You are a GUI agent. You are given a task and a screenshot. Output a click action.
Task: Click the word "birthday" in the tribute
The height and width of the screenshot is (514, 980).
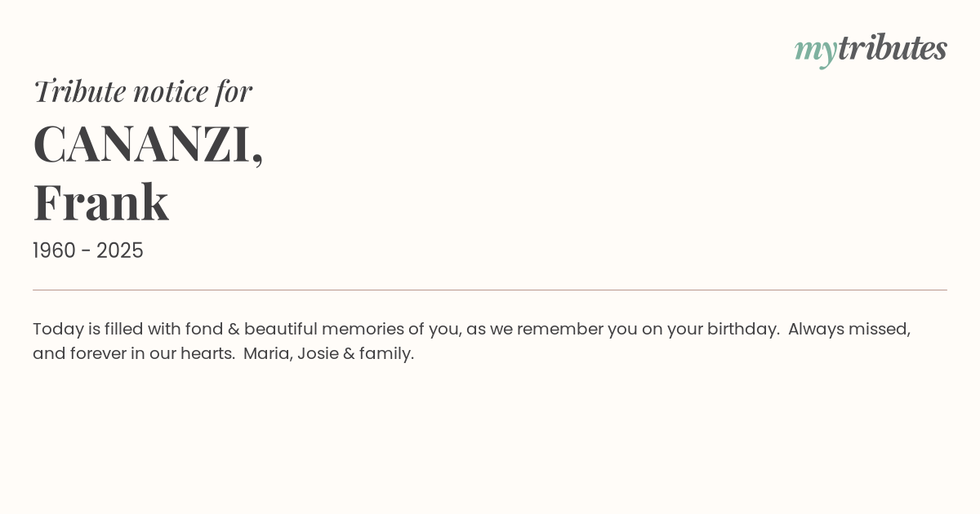point(742,330)
